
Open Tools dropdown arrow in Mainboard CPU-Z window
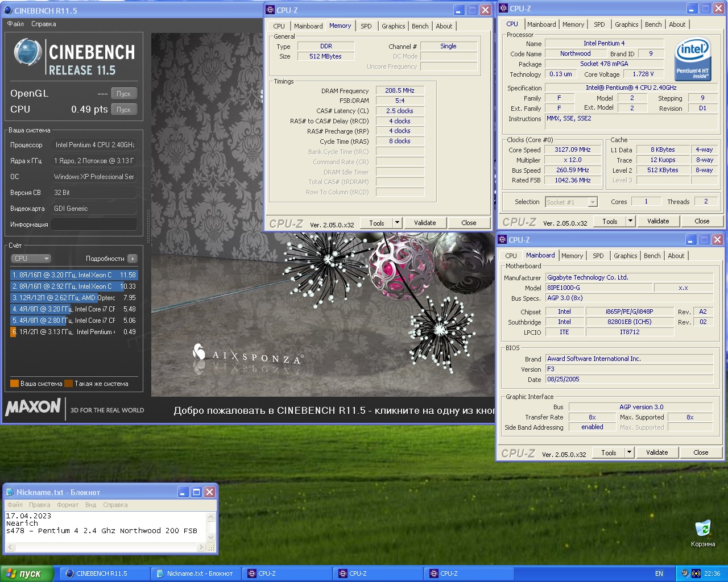[x=629, y=452]
